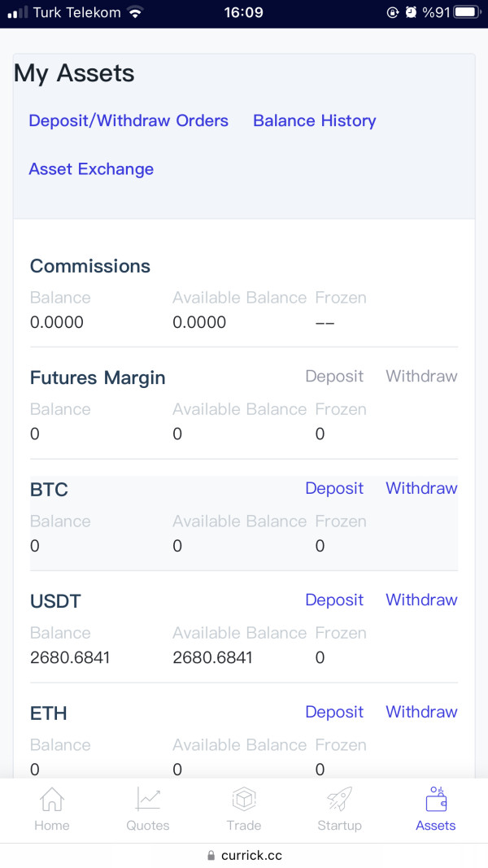Select the Trade cube icon
488x868 pixels.
click(243, 800)
